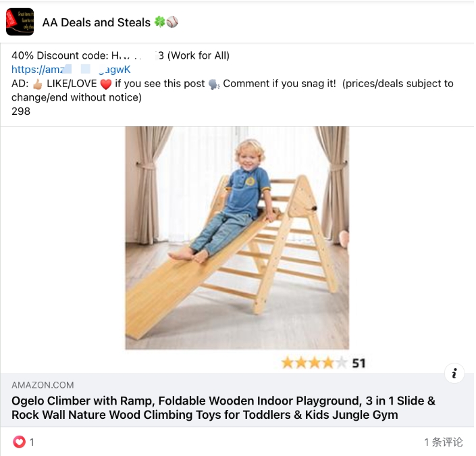
Task: Open the AA Deals and Steals page name
Action: [97, 22]
